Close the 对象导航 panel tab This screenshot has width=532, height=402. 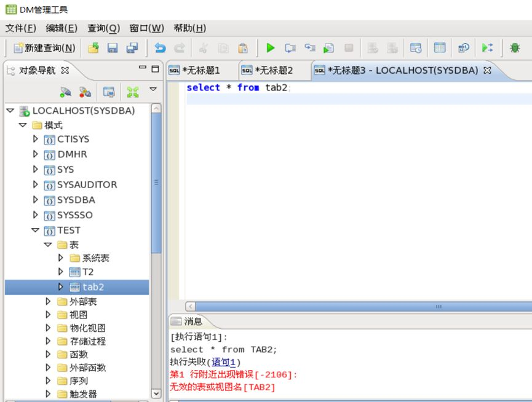coord(65,70)
